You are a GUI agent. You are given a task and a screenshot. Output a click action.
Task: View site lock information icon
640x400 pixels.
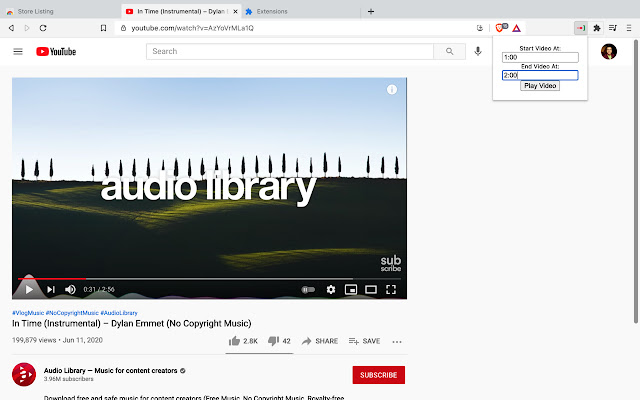point(123,28)
